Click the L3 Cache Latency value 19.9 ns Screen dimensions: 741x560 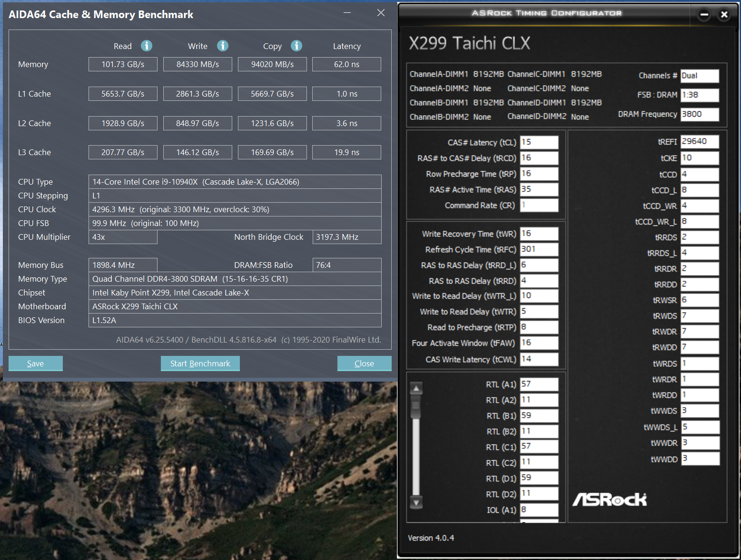tap(346, 152)
